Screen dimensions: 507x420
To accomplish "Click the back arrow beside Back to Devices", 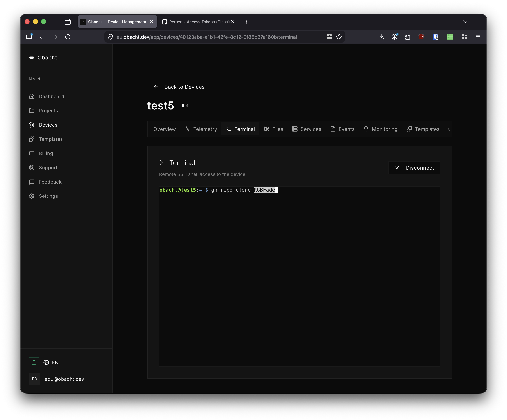I will click(x=156, y=87).
